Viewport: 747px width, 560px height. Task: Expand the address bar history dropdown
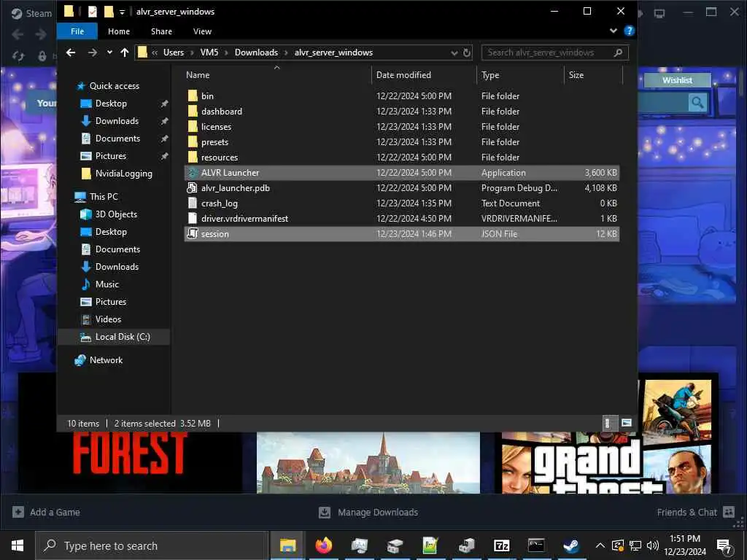(454, 52)
